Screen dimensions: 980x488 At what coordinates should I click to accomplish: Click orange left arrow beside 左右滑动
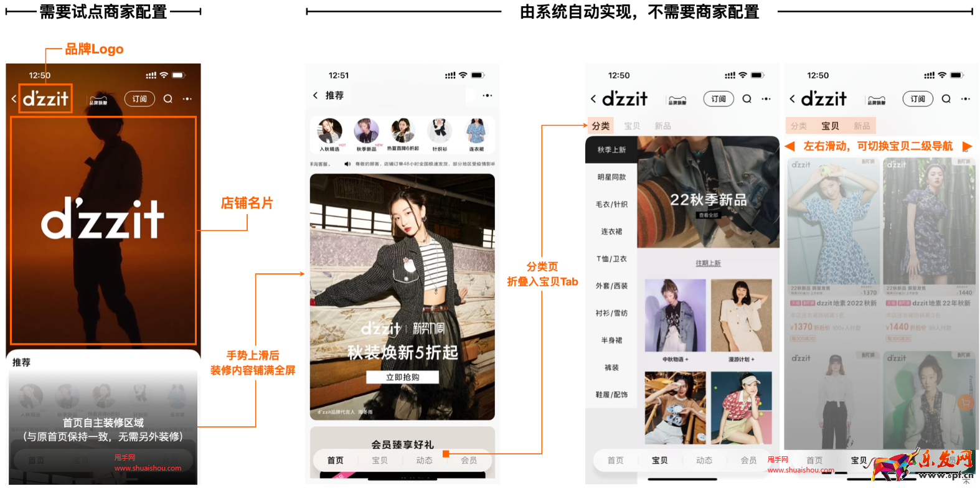[x=790, y=146]
